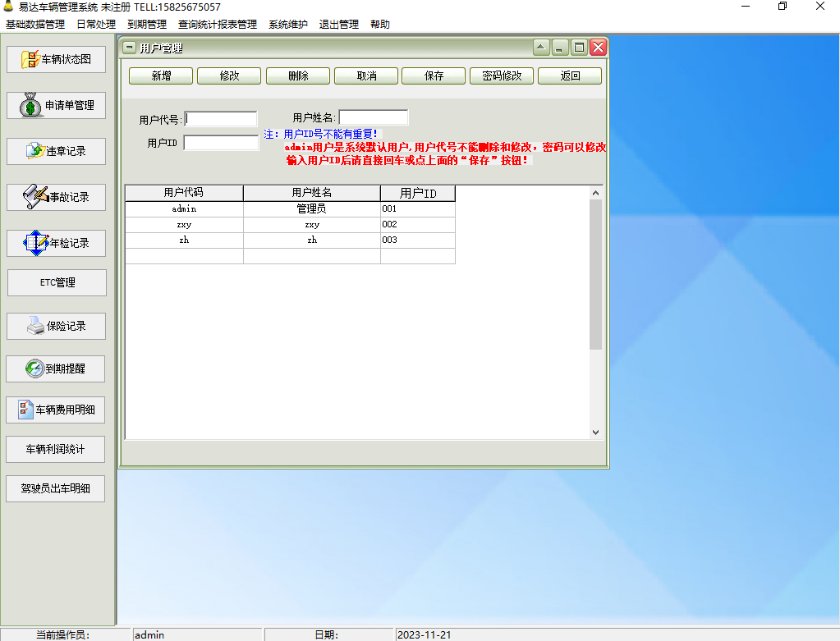Click the 到期提醒 clock icon

click(34, 369)
